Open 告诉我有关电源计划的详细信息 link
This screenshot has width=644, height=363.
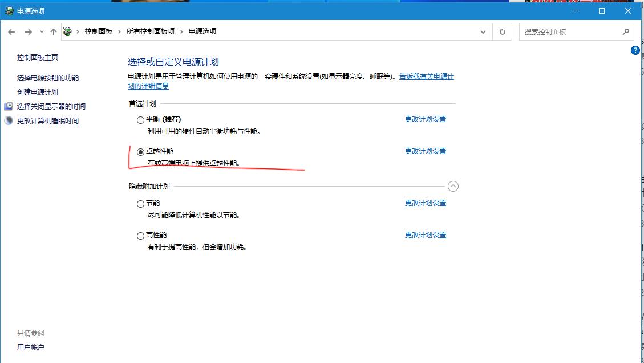tap(426, 76)
